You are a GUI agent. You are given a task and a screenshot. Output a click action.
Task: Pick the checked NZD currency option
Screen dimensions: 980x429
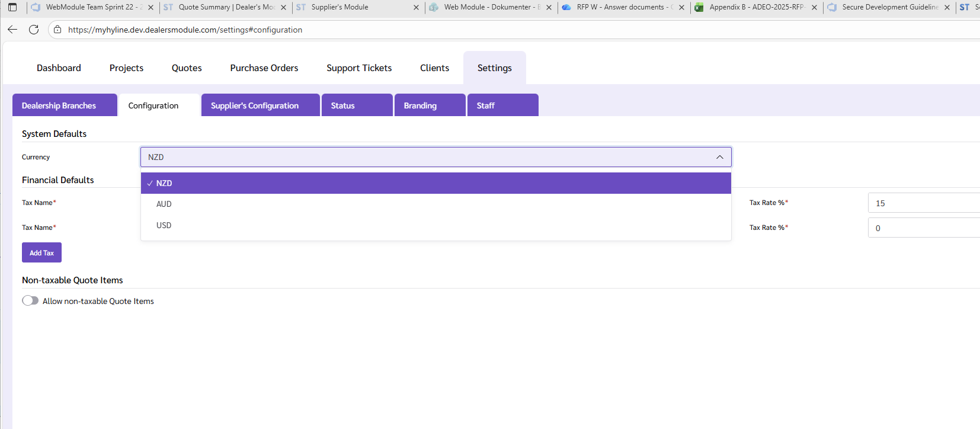point(164,184)
